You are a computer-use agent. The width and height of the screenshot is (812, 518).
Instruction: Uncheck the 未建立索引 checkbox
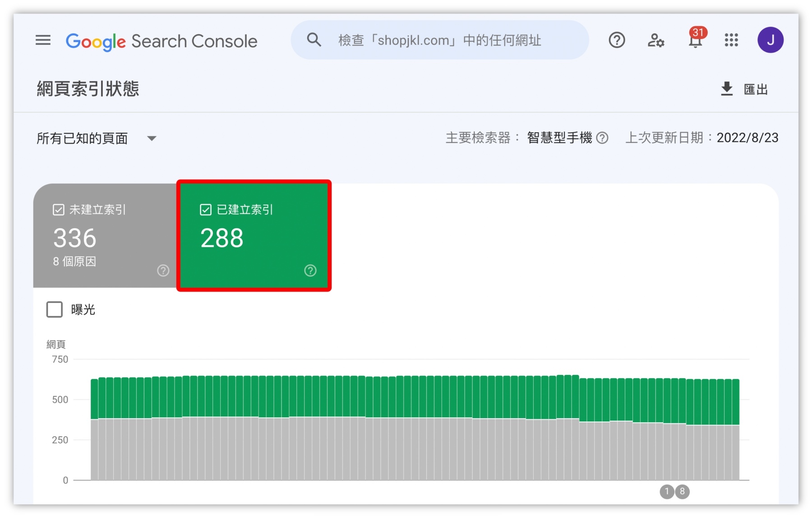tap(59, 210)
